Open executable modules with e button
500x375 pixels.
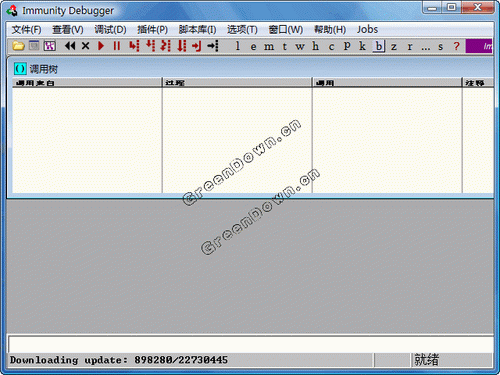coord(253,46)
